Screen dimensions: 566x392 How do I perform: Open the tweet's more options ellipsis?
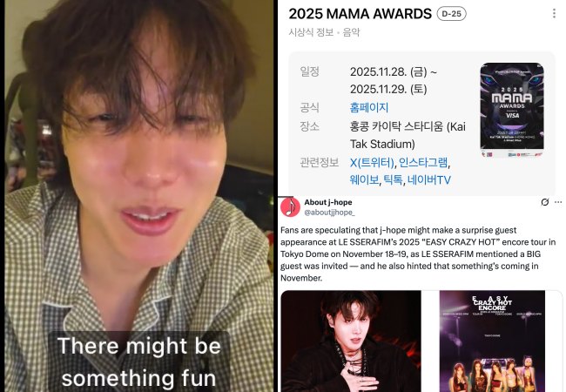(558, 202)
